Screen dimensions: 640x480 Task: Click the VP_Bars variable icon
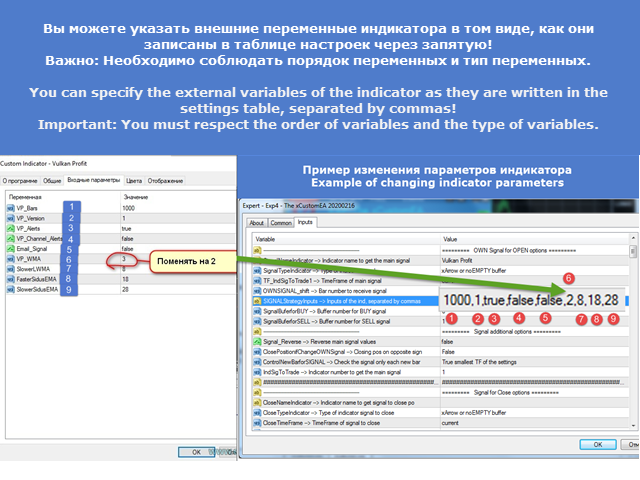[11, 208]
